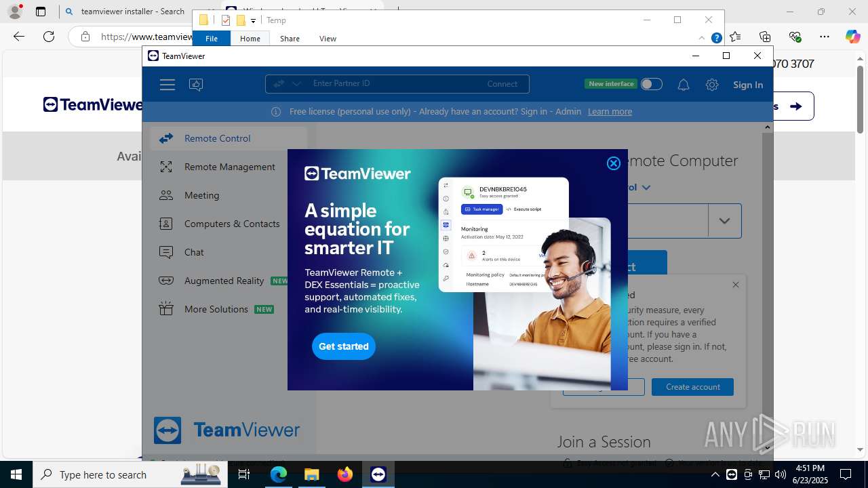Go back in Edge browser
Image resolution: width=868 pixels, height=488 pixels.
(19, 37)
